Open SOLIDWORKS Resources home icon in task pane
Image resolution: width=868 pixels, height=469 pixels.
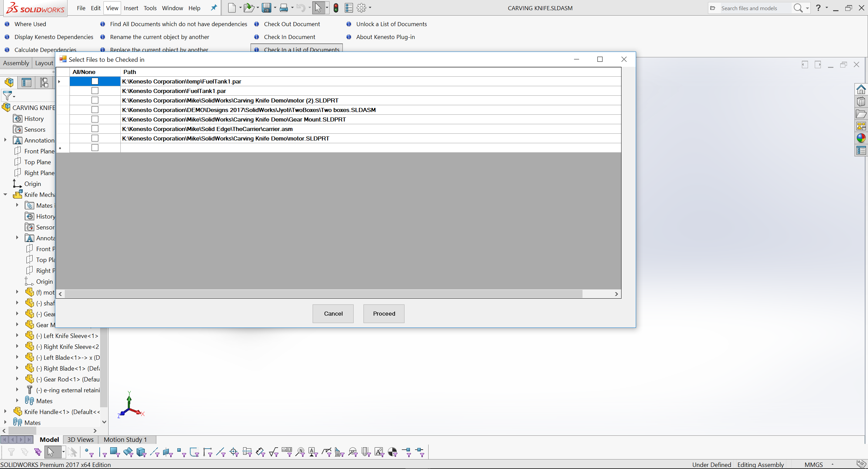pos(861,90)
